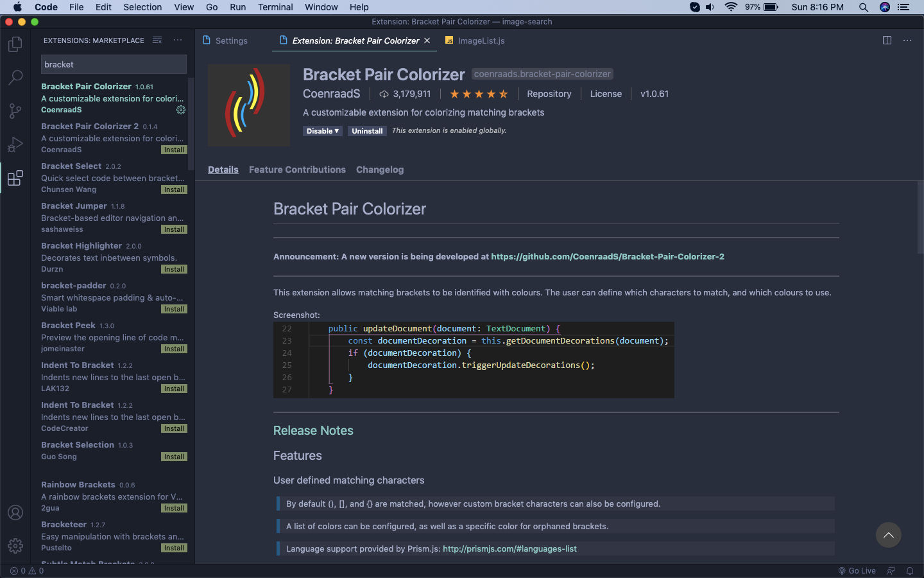Open Source Control view in activity bar
The image size is (924, 578).
click(15, 111)
